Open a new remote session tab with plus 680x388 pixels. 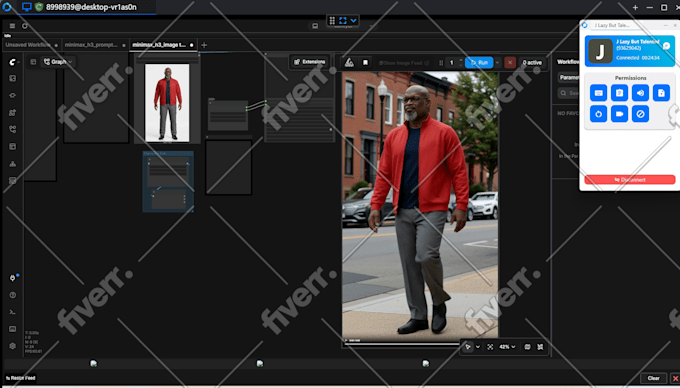tap(635, 7)
